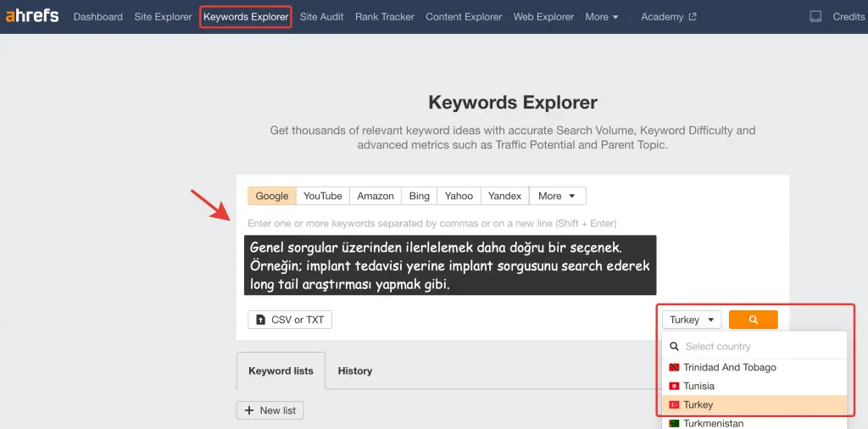This screenshot has width=868, height=429.
Task: Switch to the History tab
Action: (x=355, y=370)
